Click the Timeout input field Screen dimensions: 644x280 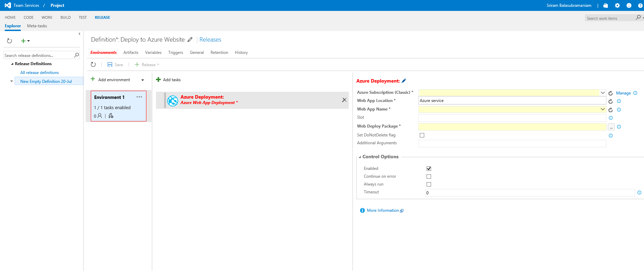click(530, 193)
